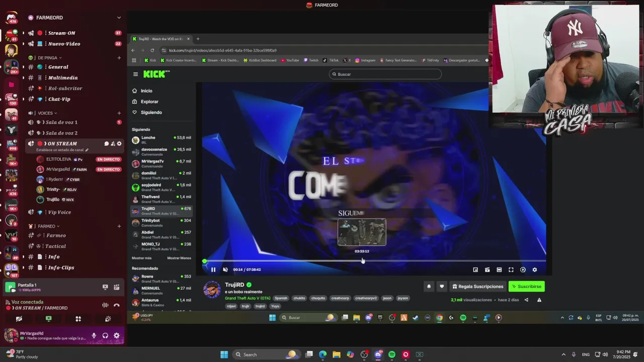Image resolution: width=644 pixels, height=362 pixels.
Task: Add channel to VOICES category
Action: point(119,113)
